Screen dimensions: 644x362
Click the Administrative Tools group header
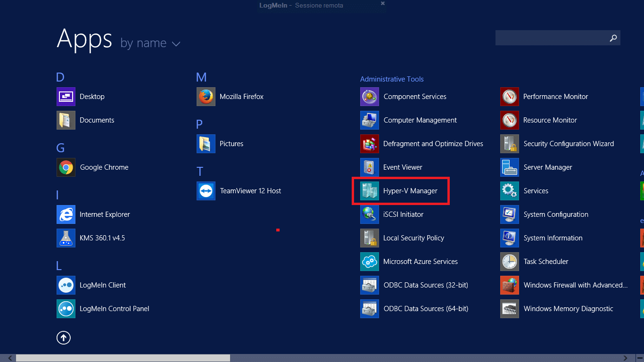(392, 79)
